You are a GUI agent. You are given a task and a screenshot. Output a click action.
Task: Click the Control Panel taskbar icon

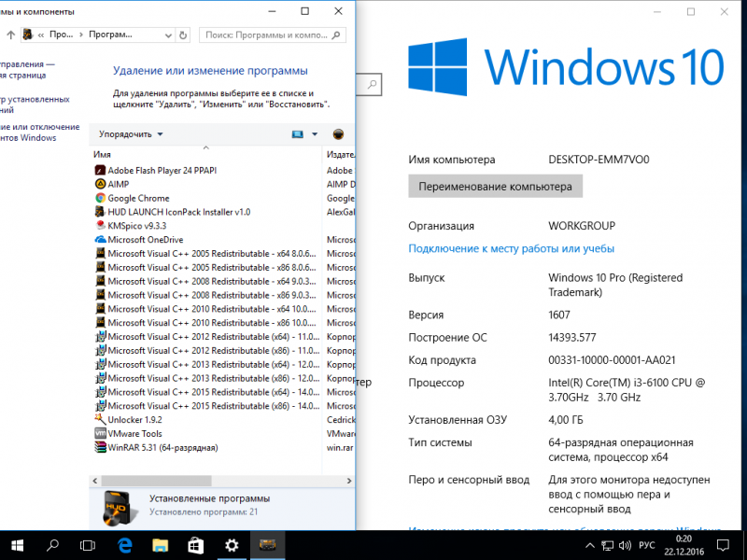click(267, 545)
